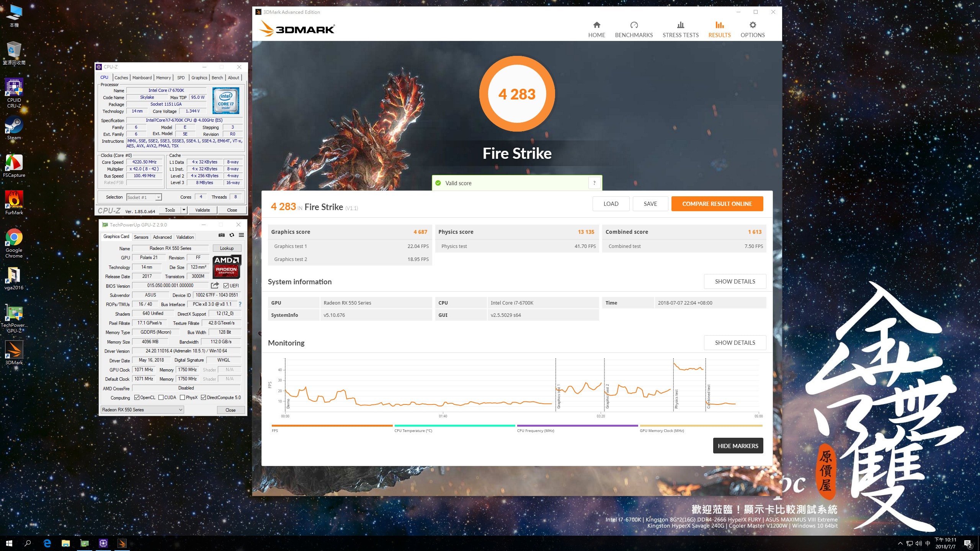Toggle the CUDA checkbox in GPU-Z
980x551 pixels.
click(161, 398)
